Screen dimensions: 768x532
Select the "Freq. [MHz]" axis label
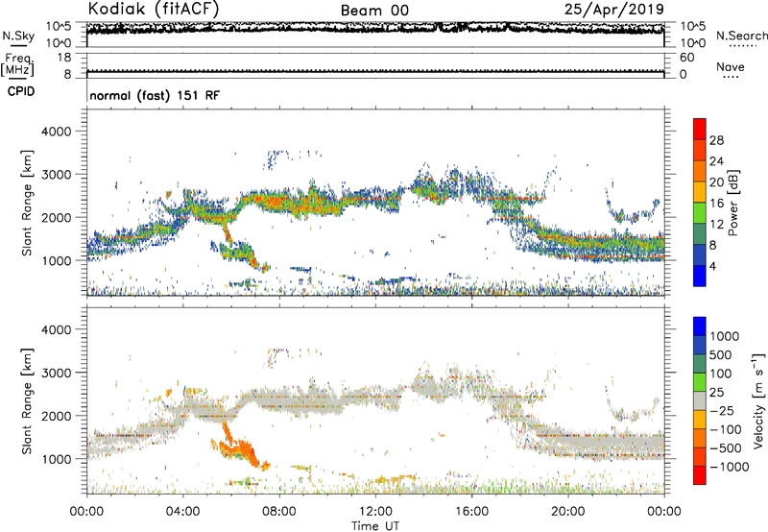click(17, 65)
